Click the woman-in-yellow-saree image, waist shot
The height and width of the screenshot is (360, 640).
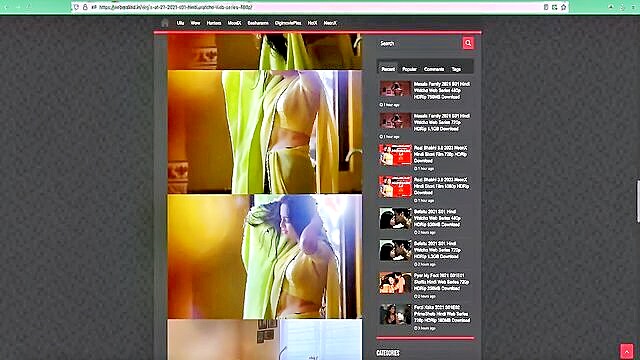coord(265,132)
